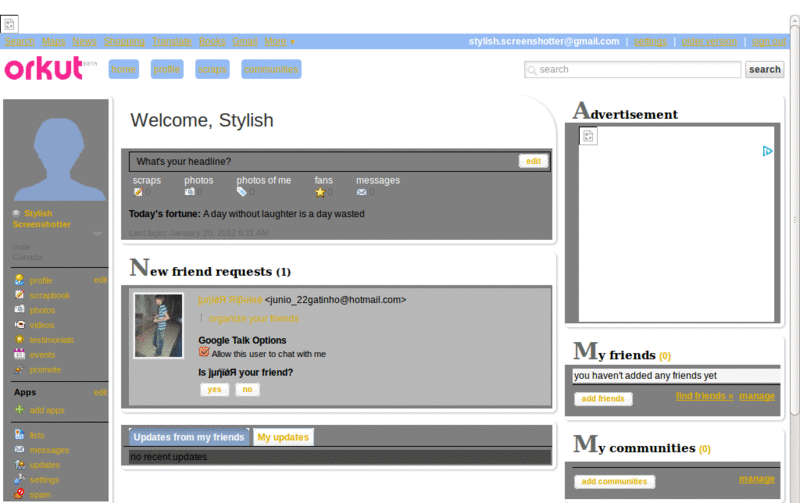This screenshot has width=800, height=503.
Task: Click the photos of me tag icon
Action: point(242,192)
